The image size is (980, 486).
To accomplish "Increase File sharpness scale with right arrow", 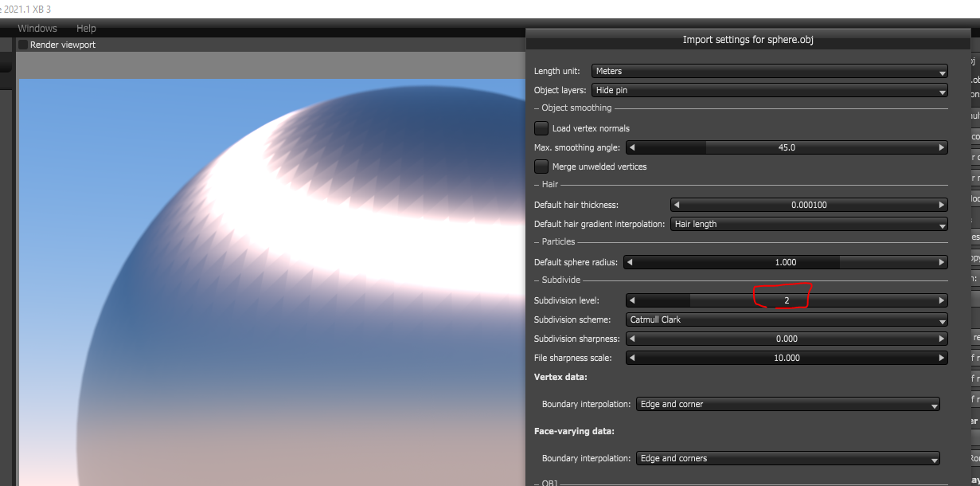I will (x=942, y=358).
